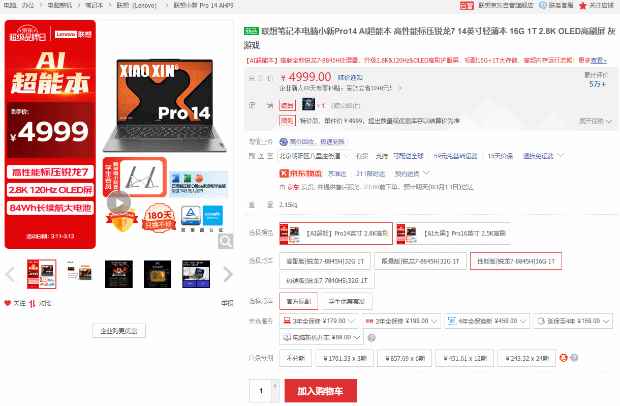Open the ¥199.00 warranty service dropdown
The image size is (620, 406).
pos(402,321)
